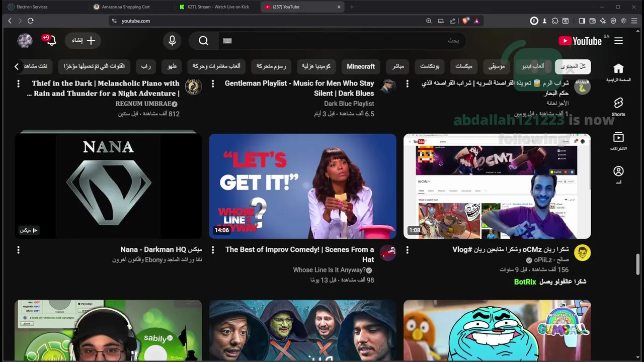
Task: Go back in browser history
Action: coord(10,21)
